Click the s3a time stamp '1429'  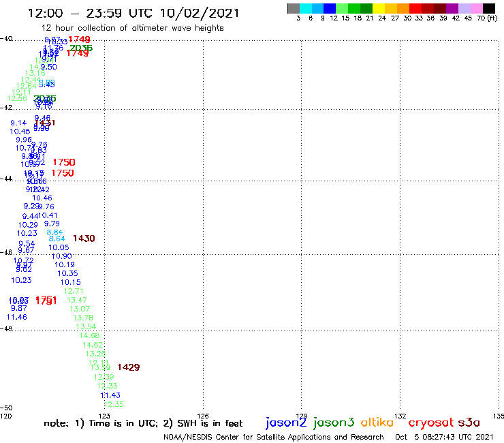[x=129, y=367]
